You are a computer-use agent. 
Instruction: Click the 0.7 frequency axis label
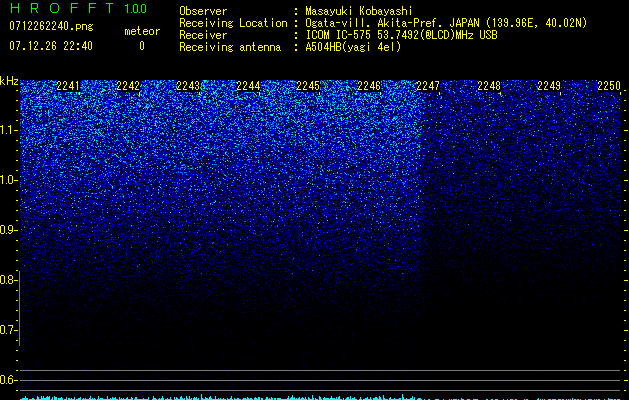coord(7,330)
